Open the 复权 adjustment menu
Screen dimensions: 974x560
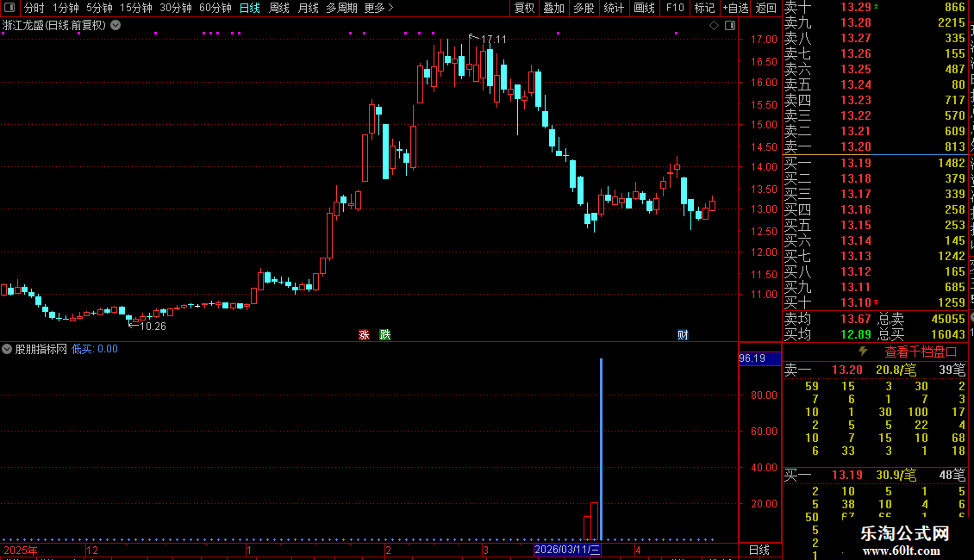524,8
